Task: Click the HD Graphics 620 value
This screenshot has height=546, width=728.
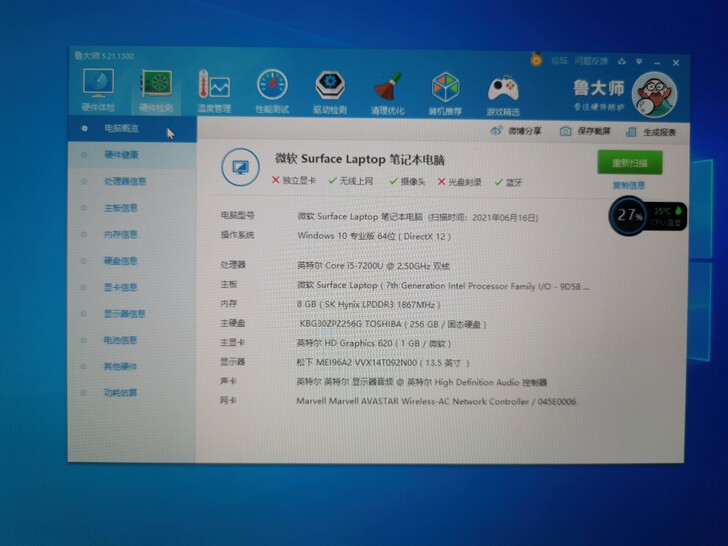Action: [x=374, y=344]
